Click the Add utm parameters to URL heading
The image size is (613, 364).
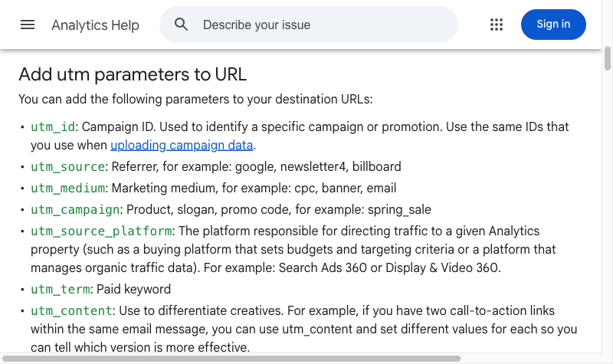coord(133,74)
